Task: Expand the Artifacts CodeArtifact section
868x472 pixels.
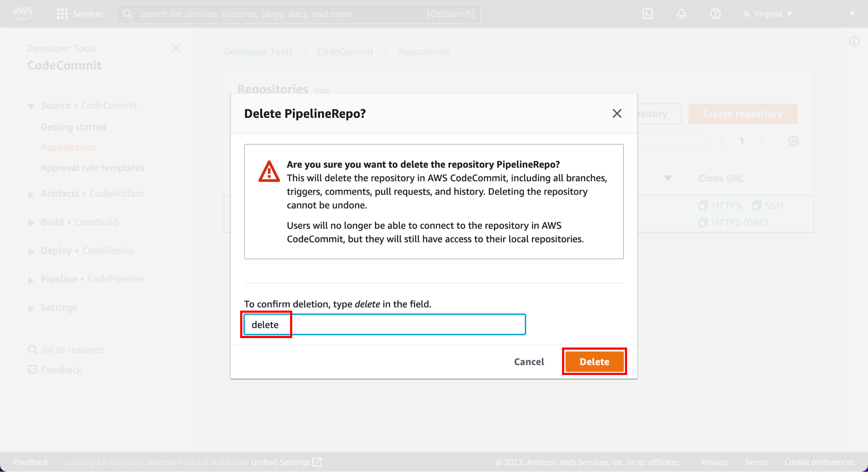Action: [x=31, y=194]
